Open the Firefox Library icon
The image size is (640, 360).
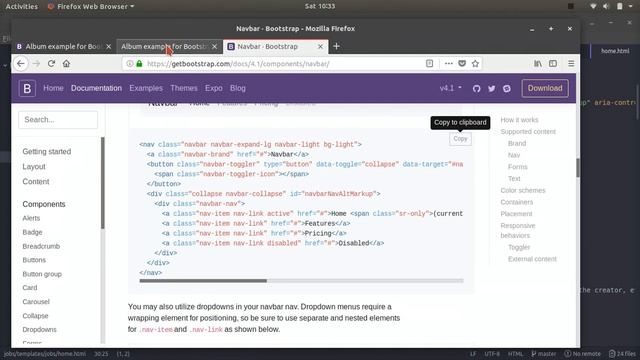click(538, 64)
